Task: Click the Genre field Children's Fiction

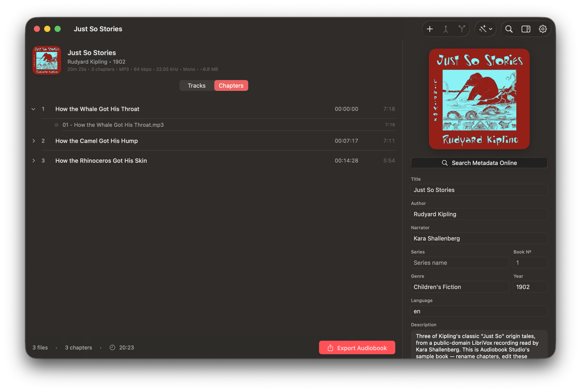Action: [x=460, y=287]
